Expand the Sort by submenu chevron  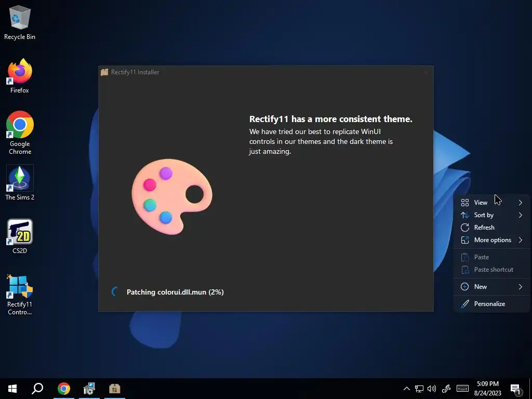coord(520,215)
